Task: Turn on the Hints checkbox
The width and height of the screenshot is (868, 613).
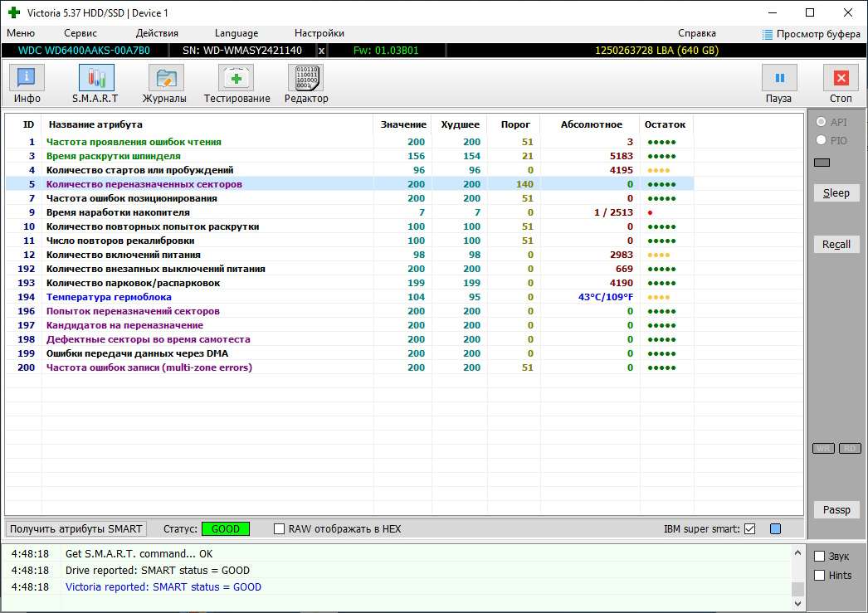Action: tap(820, 575)
